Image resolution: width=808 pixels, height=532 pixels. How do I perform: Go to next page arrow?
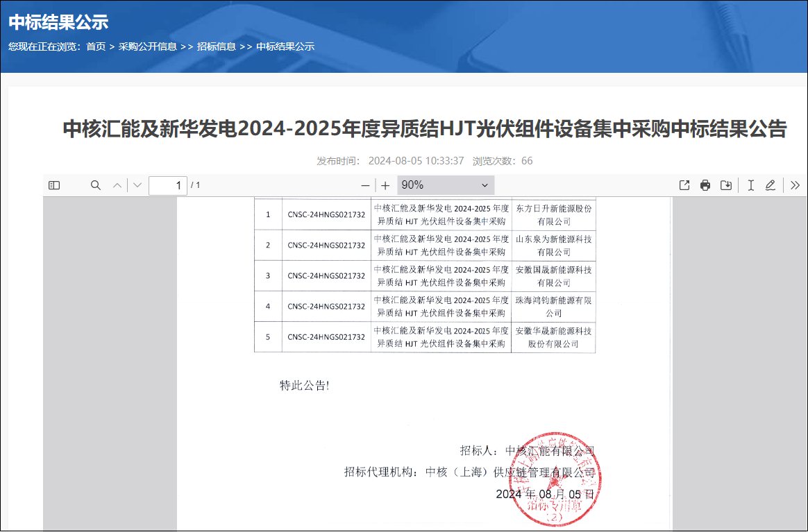137,185
